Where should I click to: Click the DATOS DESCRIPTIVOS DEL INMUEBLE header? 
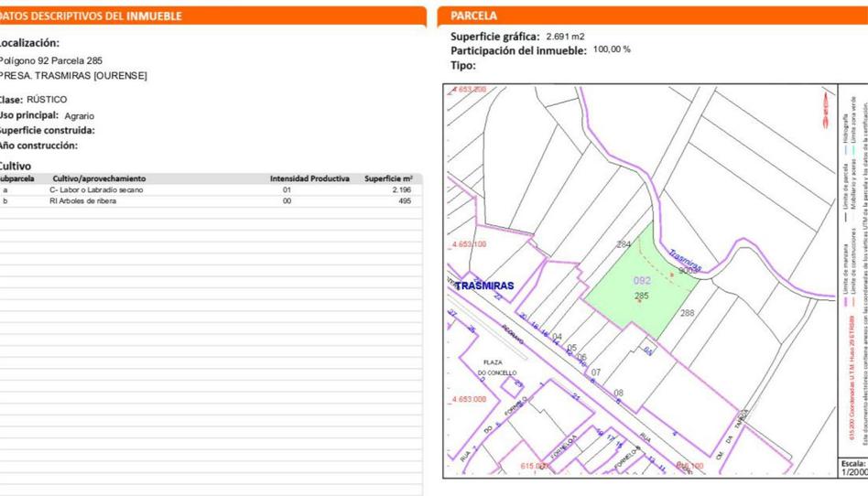(x=92, y=16)
